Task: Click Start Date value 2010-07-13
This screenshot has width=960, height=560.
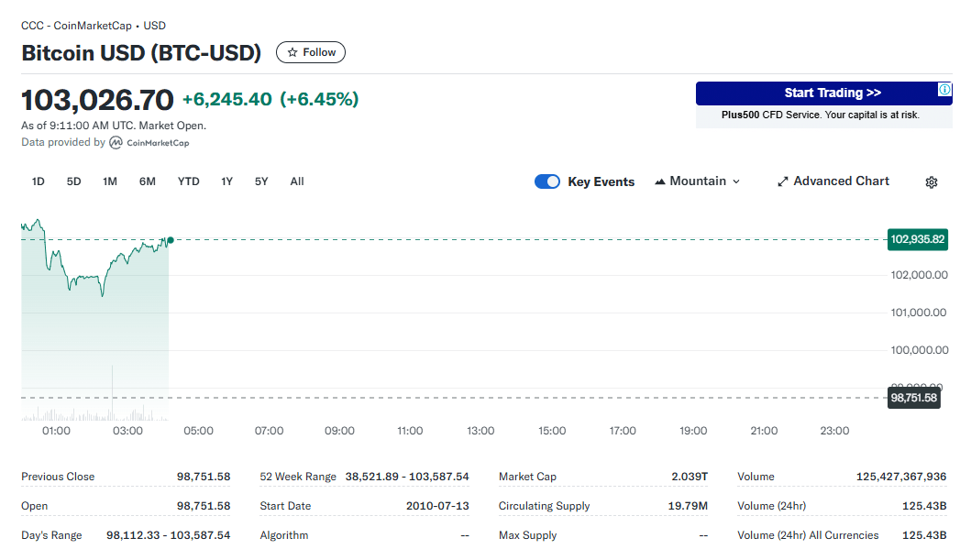Action: (x=437, y=506)
